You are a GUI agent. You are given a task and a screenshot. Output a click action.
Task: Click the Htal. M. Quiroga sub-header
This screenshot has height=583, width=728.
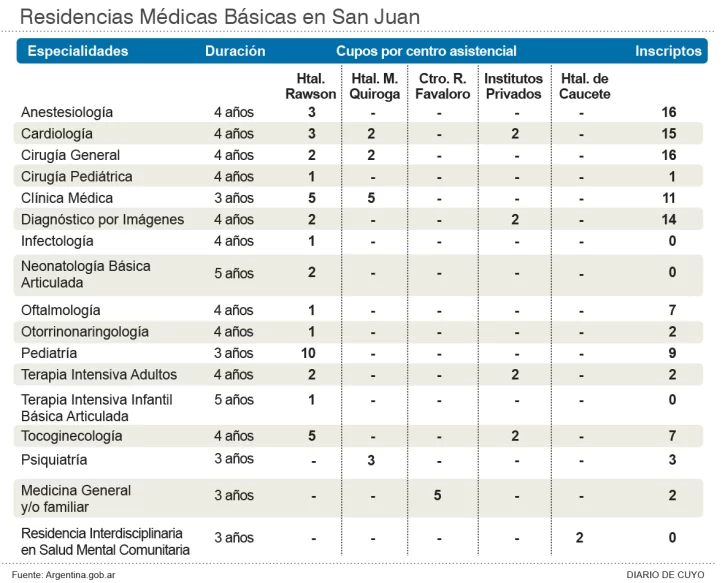(x=375, y=87)
